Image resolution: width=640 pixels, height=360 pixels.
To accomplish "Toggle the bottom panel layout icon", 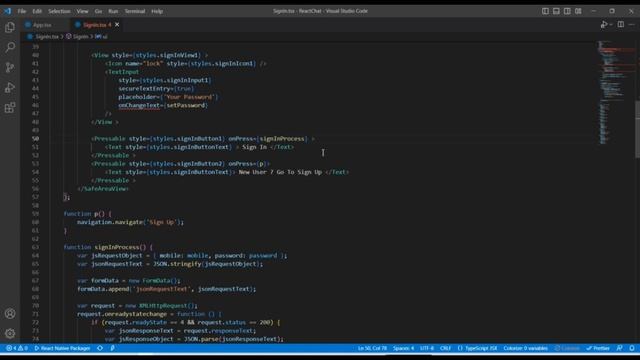I will [556, 11].
